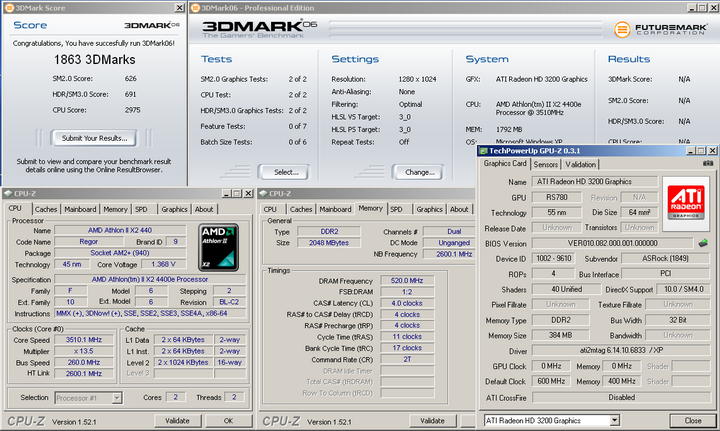Open Mainboard tab in right CPU-Z window
This screenshot has width=720, height=431.
click(335, 209)
